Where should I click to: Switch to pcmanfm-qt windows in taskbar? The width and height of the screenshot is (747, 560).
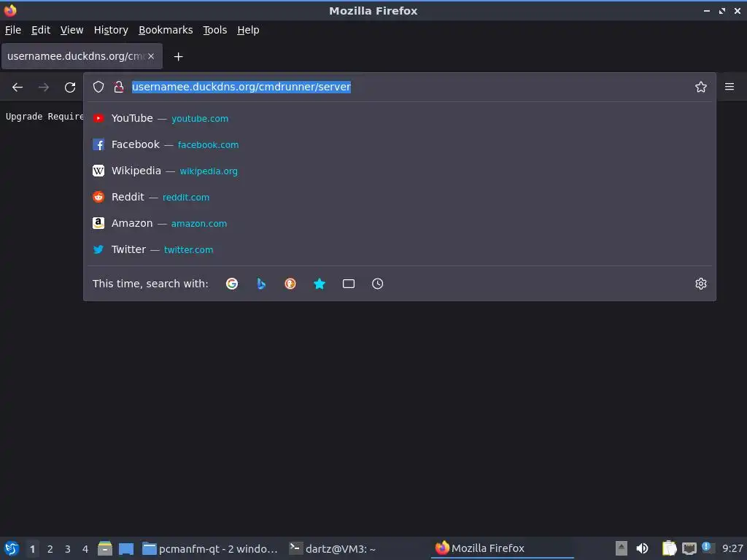[x=209, y=548]
